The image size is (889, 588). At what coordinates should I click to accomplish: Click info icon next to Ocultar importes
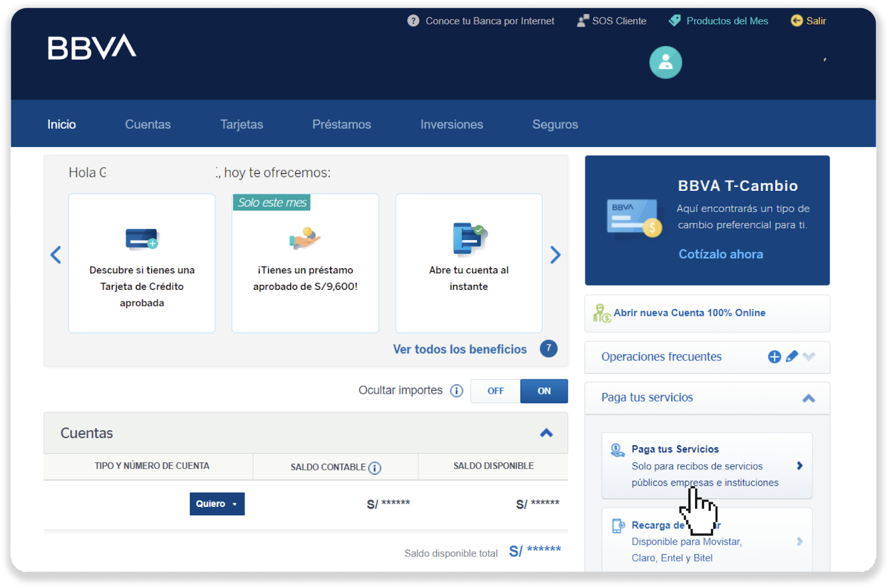(x=456, y=391)
